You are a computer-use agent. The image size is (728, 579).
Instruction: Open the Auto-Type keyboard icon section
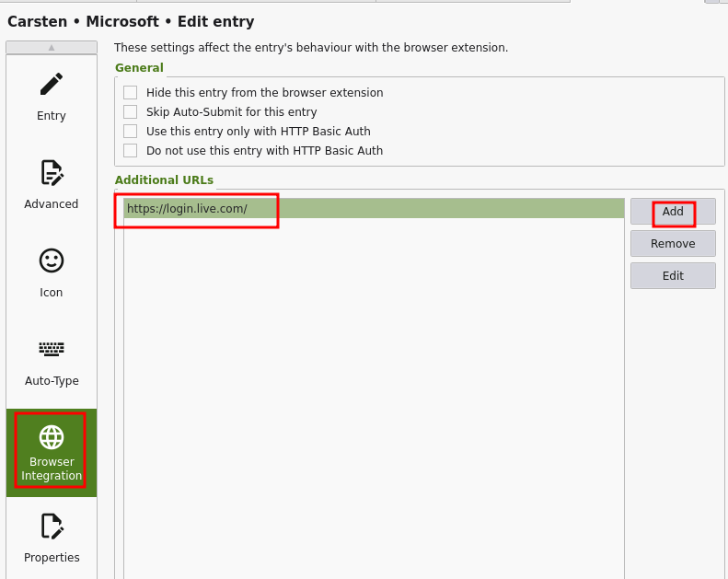pos(51,362)
